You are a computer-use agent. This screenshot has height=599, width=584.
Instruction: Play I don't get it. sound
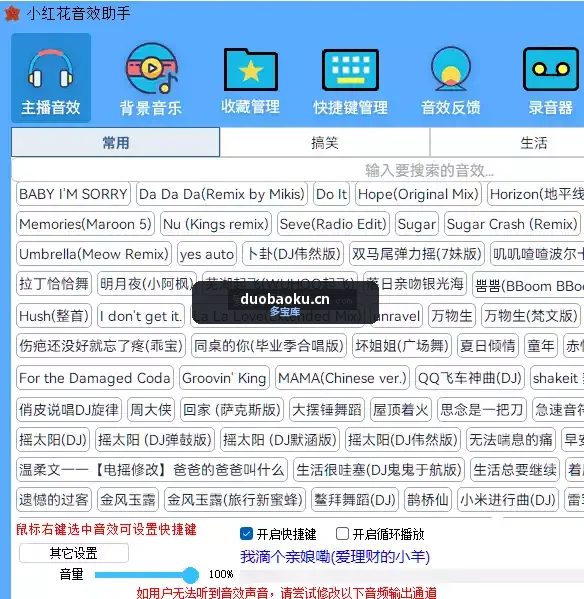[141, 316]
